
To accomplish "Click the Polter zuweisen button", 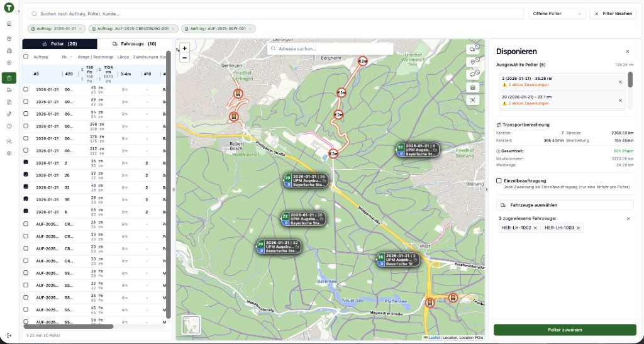I will [x=564, y=330].
